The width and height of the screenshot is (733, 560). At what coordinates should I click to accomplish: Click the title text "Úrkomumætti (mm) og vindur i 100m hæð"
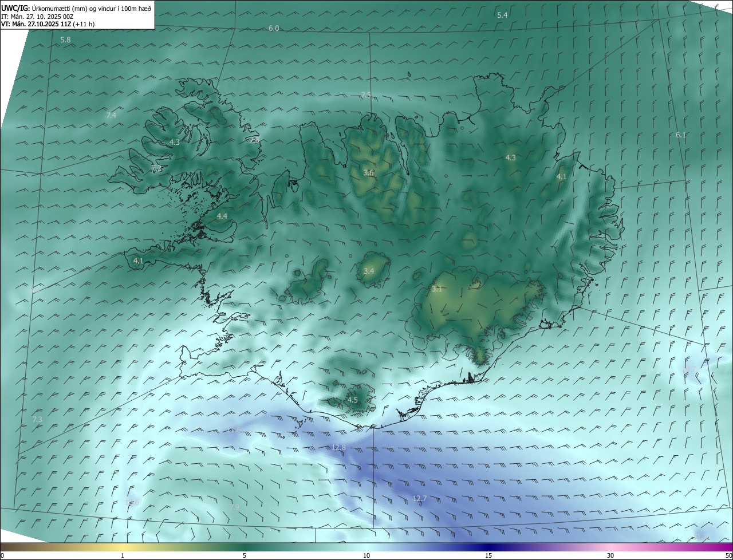click(90, 7)
